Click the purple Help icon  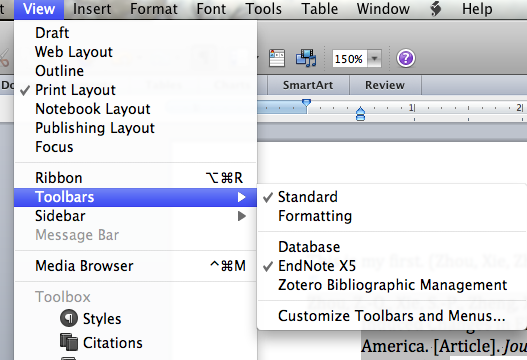click(406, 58)
